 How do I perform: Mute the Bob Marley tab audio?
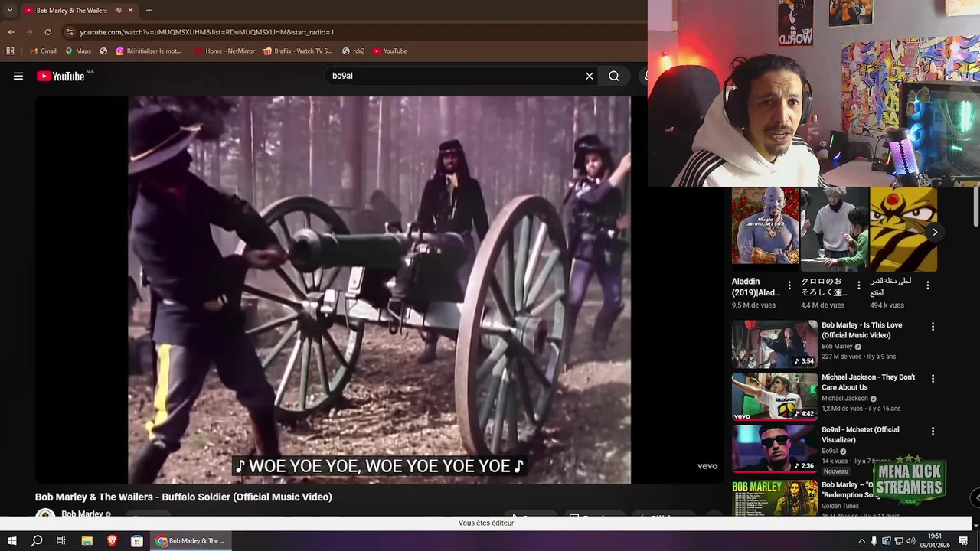tap(118, 11)
